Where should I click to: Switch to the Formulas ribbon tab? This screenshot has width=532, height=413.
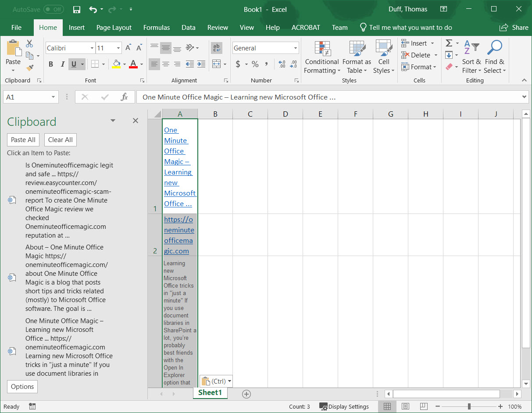[x=157, y=27]
